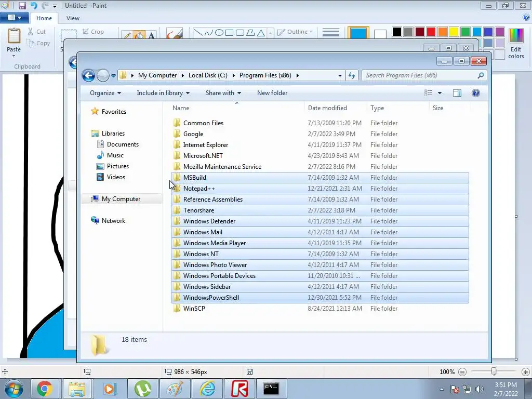Viewport: 532px width, 399px height.
Task: Select the Notepad++ folder
Action: pyautogui.click(x=320, y=188)
